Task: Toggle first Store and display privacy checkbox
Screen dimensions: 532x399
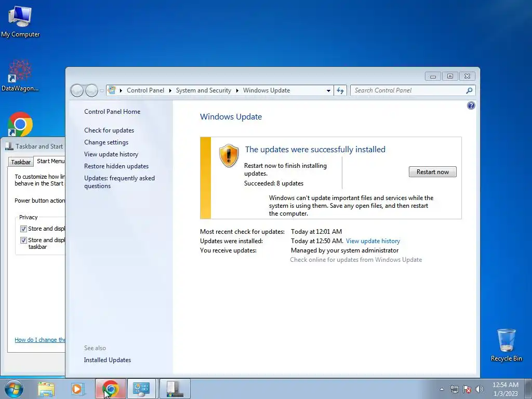Action: click(23, 229)
